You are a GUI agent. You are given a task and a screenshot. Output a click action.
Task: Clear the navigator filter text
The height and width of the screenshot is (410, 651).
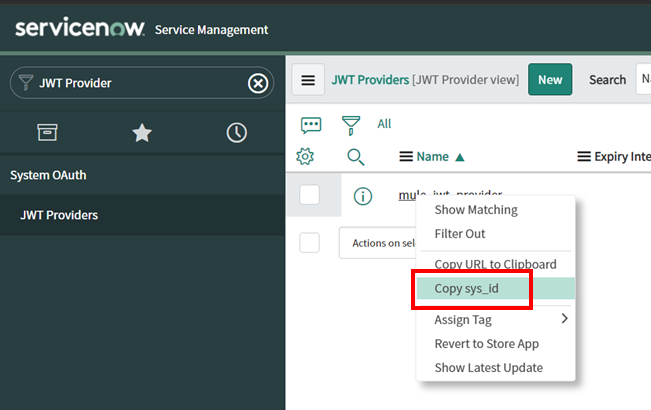point(257,83)
